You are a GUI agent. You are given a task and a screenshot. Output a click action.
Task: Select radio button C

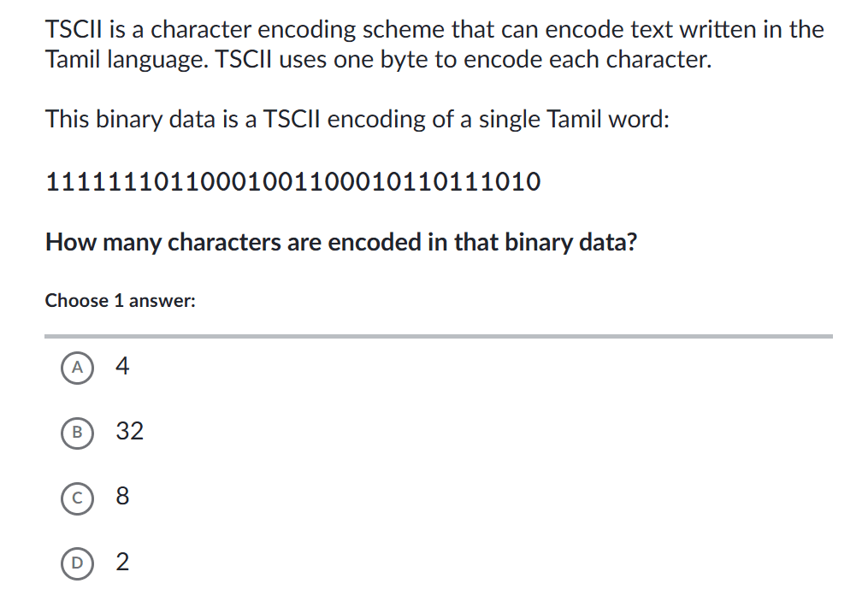click(77, 497)
